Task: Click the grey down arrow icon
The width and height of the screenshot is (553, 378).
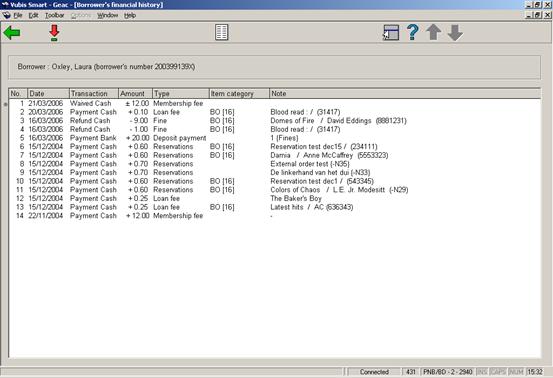Action: (455, 33)
